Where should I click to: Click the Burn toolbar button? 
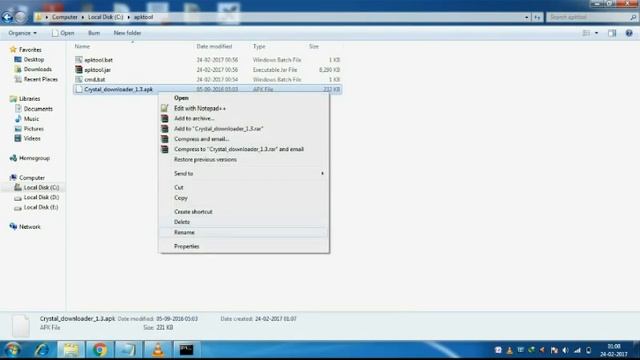(94, 33)
